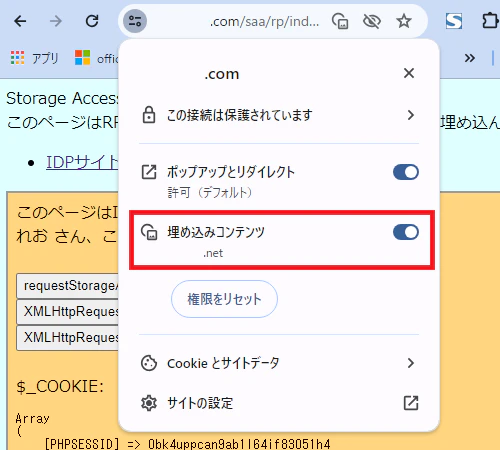Click the 'アプリ' bookmark label
The height and width of the screenshot is (450, 500).
point(45,58)
